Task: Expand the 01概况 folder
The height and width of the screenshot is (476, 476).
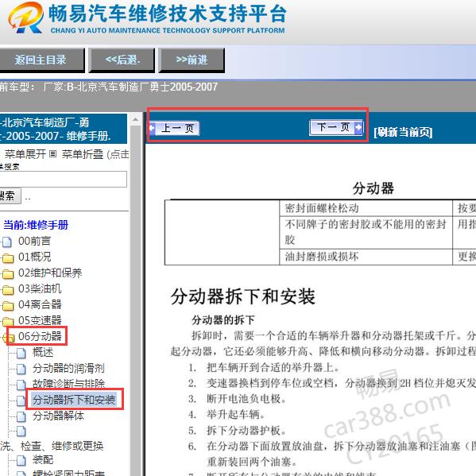Action: click(35, 257)
